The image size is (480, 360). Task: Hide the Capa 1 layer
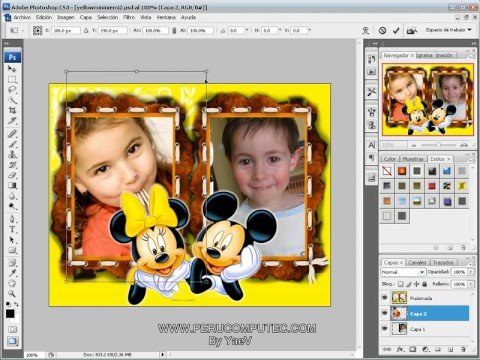point(385,329)
